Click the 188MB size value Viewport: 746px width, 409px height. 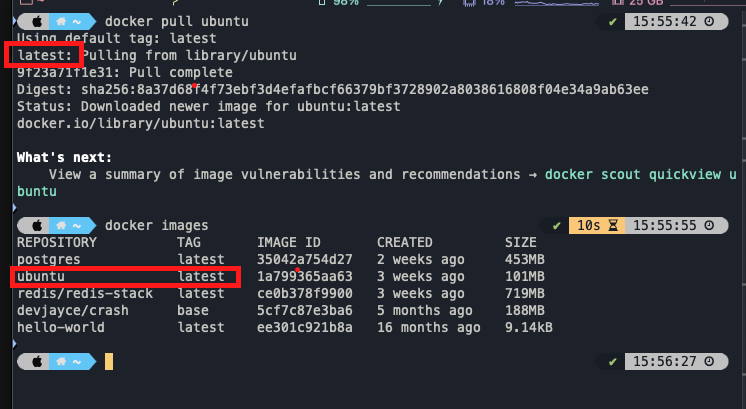(525, 311)
